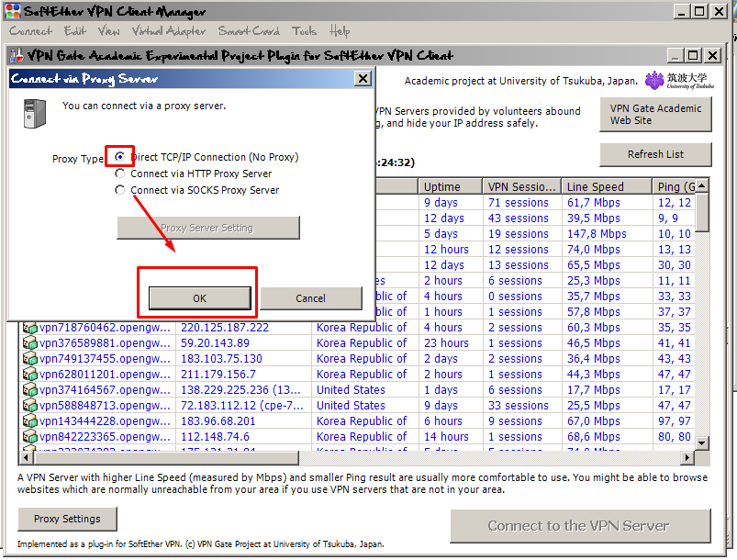Click United States in the 138.229.225.236 row
Image resolution: width=737 pixels, height=560 pixels.
(x=351, y=389)
